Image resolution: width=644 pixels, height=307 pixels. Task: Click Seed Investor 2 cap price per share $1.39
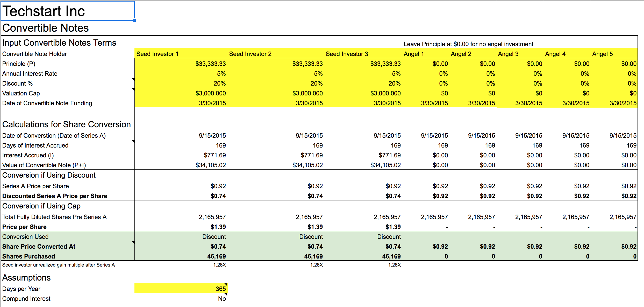coord(315,227)
